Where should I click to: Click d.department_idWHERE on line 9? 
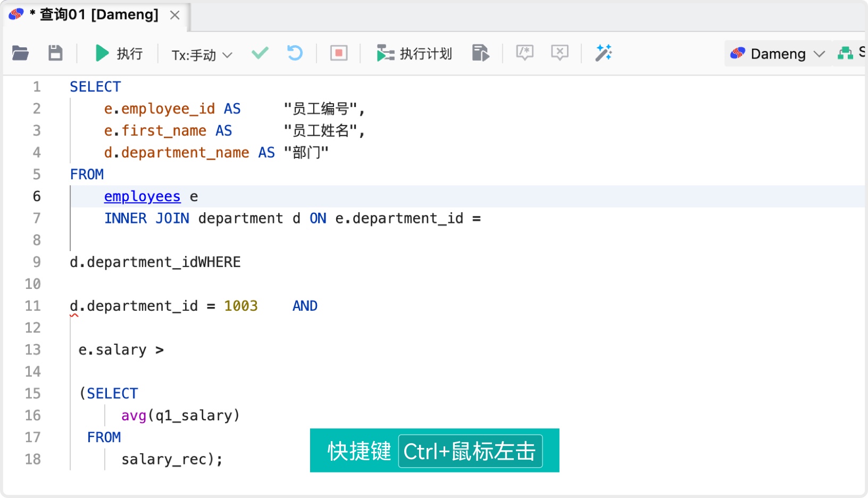pos(155,262)
